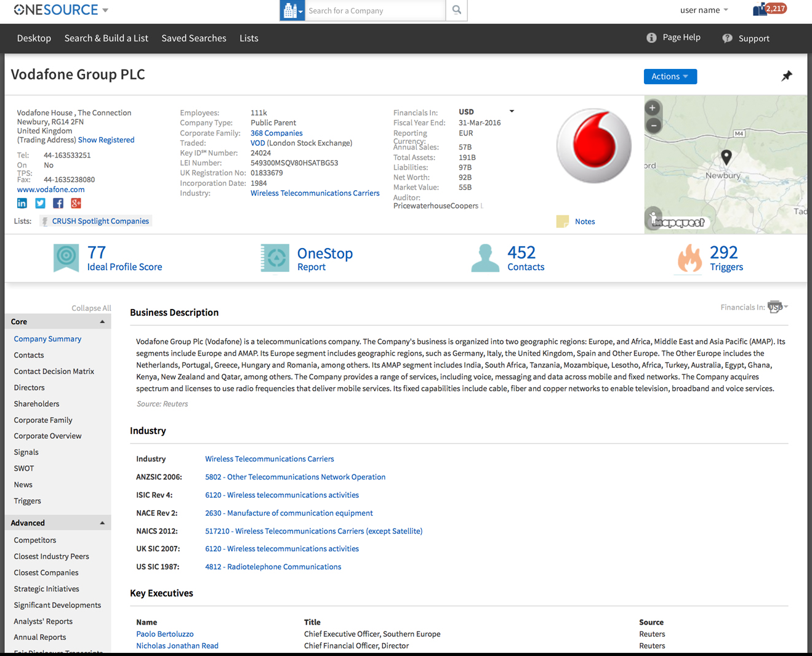The image size is (812, 656).
Task: Open the Actions dropdown button
Action: [670, 76]
